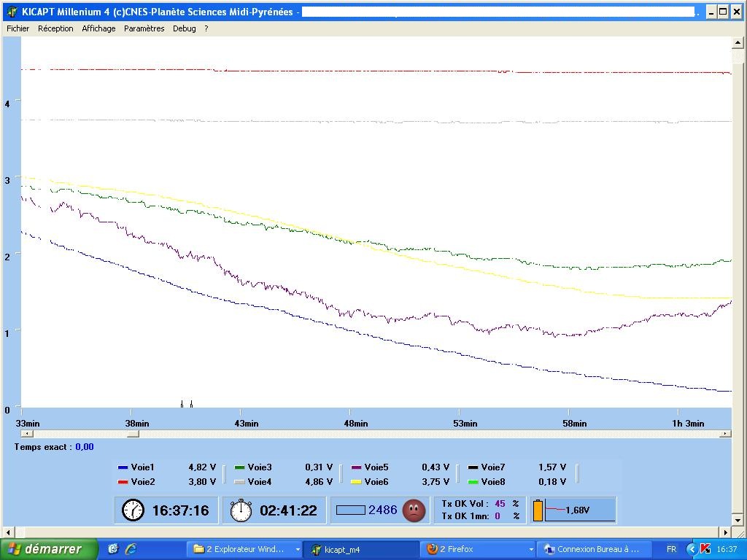Screen dimensions: 747x560
Task: Click the sad red face status icon
Action: pyautogui.click(x=414, y=510)
